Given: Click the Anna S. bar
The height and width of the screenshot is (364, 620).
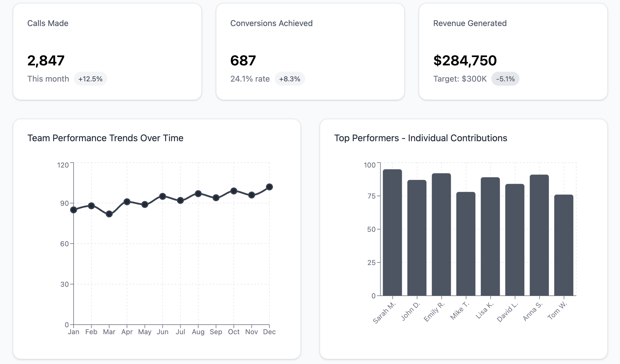Looking at the screenshot, I should [x=539, y=235].
